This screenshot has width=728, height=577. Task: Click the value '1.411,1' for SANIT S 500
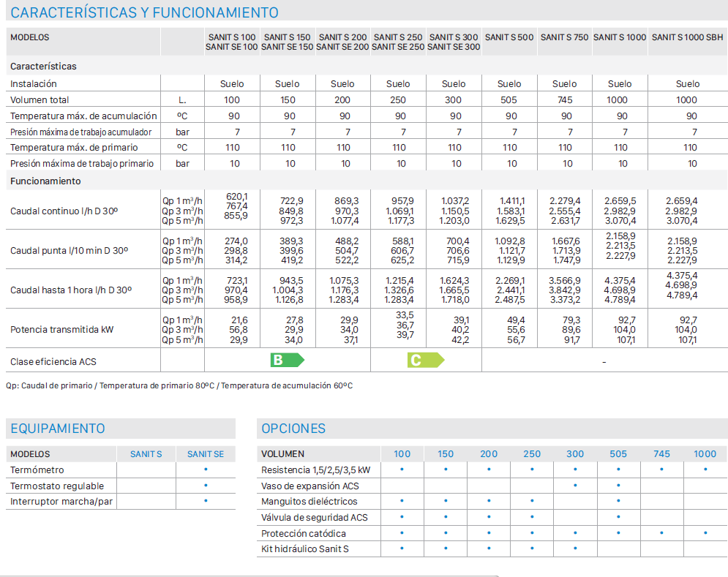coord(512,201)
